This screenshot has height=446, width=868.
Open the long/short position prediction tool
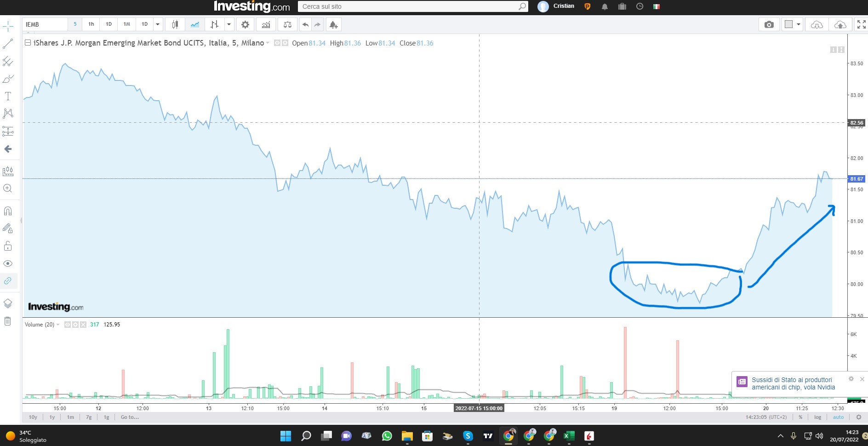[8, 132]
